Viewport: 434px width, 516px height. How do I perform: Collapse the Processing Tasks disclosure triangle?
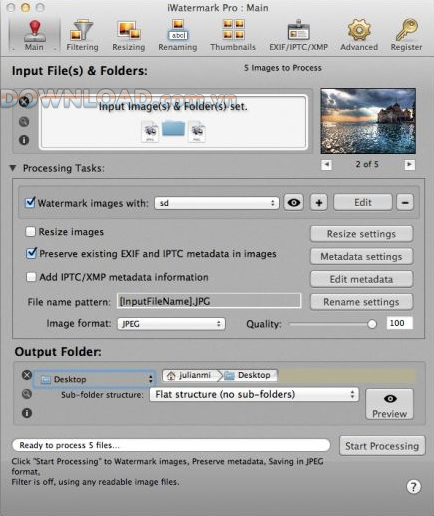(x=13, y=168)
